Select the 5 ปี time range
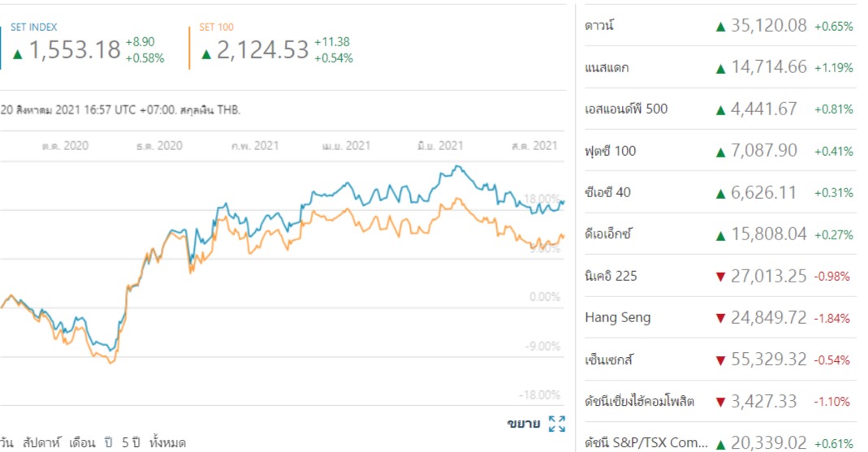The height and width of the screenshot is (452, 868). click(x=132, y=443)
